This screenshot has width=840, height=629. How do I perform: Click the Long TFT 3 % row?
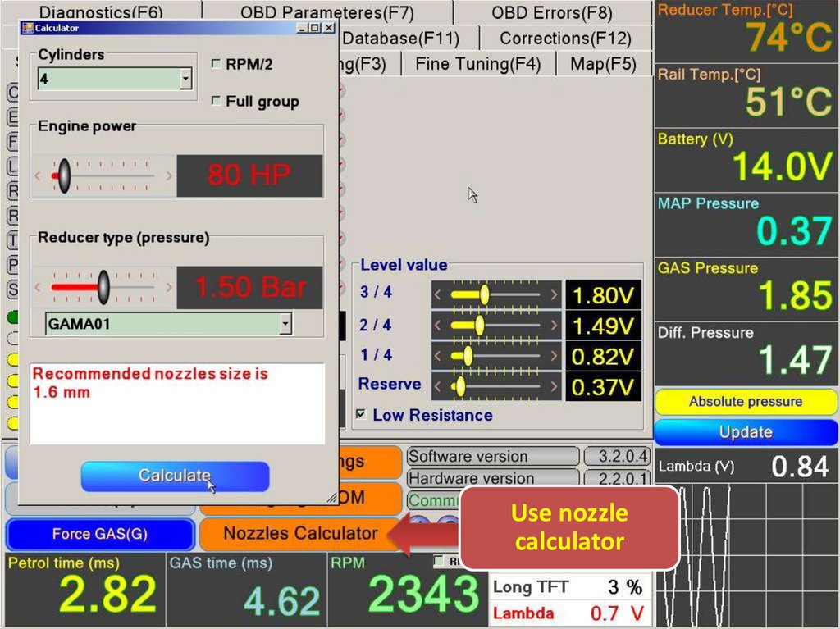tap(570, 586)
